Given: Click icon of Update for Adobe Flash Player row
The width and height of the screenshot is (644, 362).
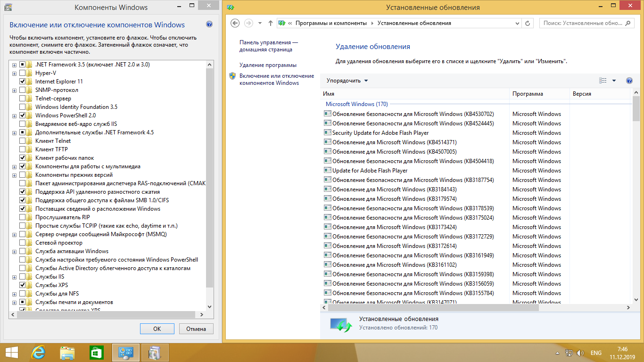Looking at the screenshot, I should click(x=328, y=170).
